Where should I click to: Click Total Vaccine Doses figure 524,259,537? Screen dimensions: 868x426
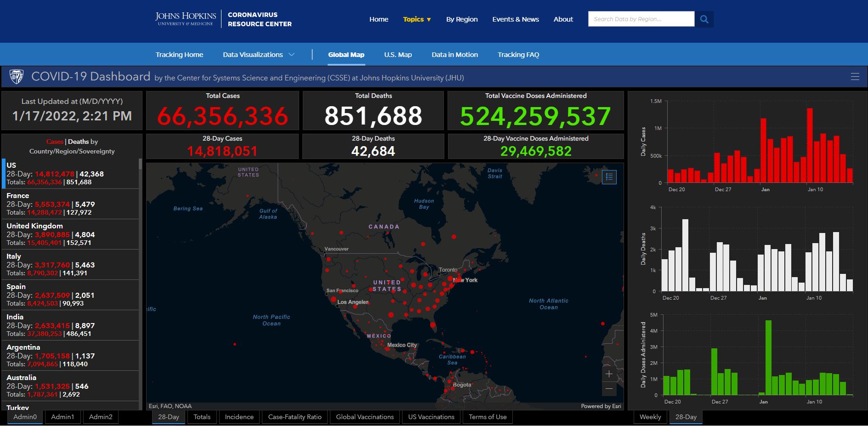[x=536, y=116]
